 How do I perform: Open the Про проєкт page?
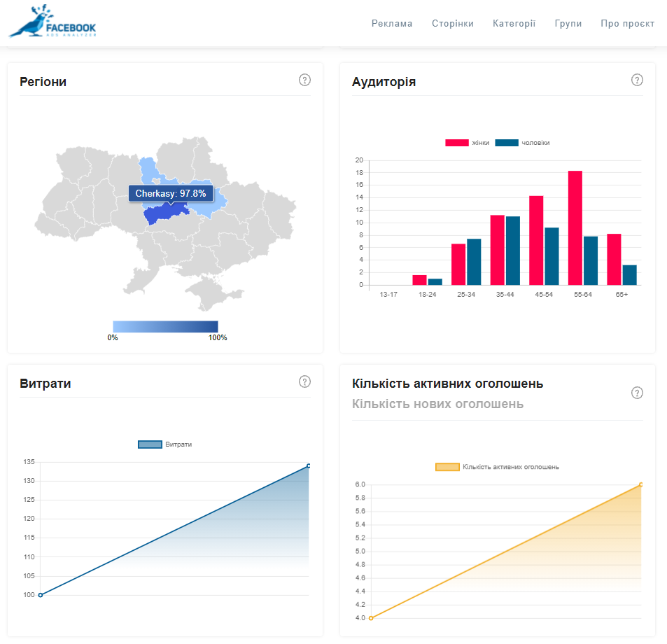pyautogui.click(x=627, y=23)
